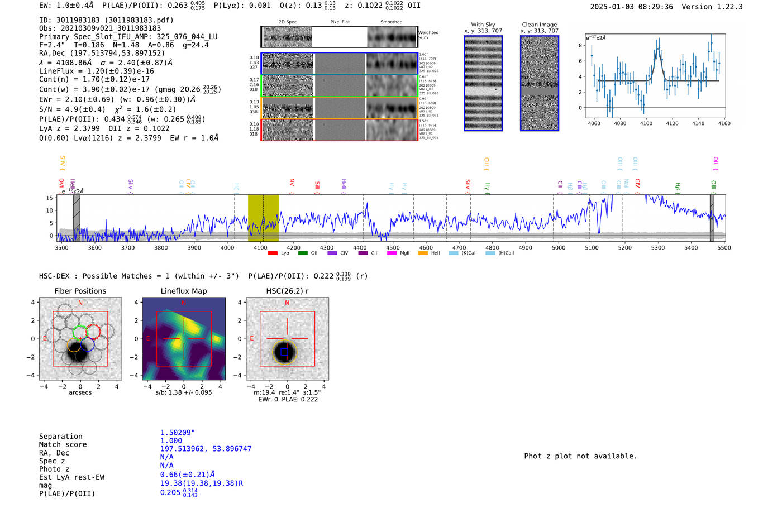
Task: Click the Cont(n) = 1.70(±0.12)e-17 line
Action: pyautogui.click(x=94, y=79)
